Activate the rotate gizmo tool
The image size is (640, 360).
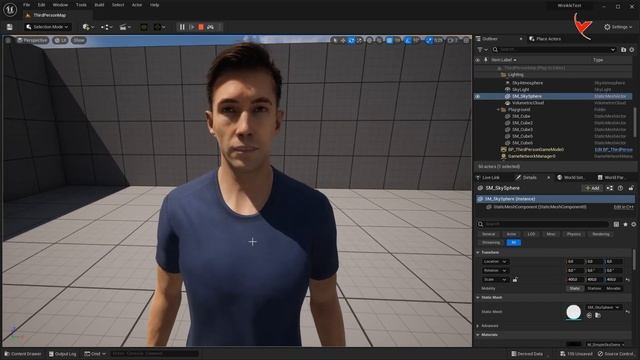point(351,40)
